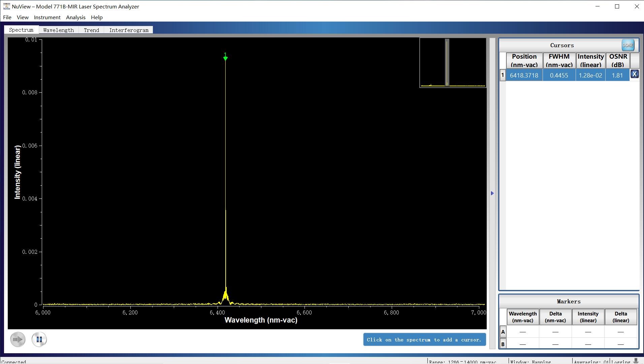The width and height of the screenshot is (644, 364).
Task: Switch to the Wavelength tab
Action: (x=59, y=30)
